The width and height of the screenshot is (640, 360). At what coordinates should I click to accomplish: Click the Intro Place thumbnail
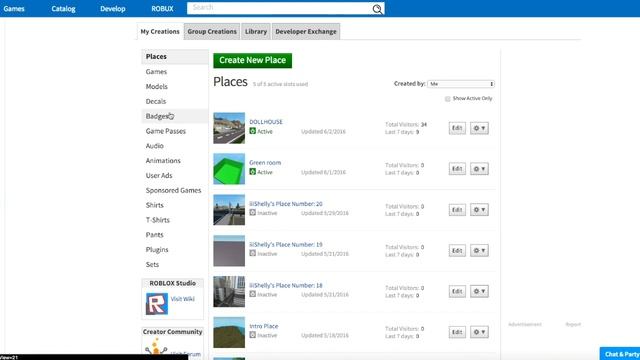pos(229,332)
